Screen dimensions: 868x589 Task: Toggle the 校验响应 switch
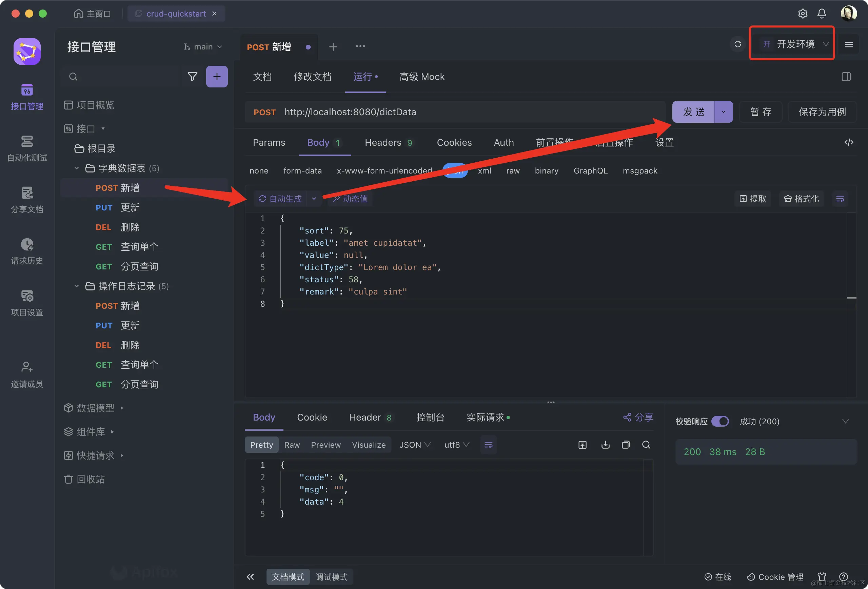pos(720,421)
